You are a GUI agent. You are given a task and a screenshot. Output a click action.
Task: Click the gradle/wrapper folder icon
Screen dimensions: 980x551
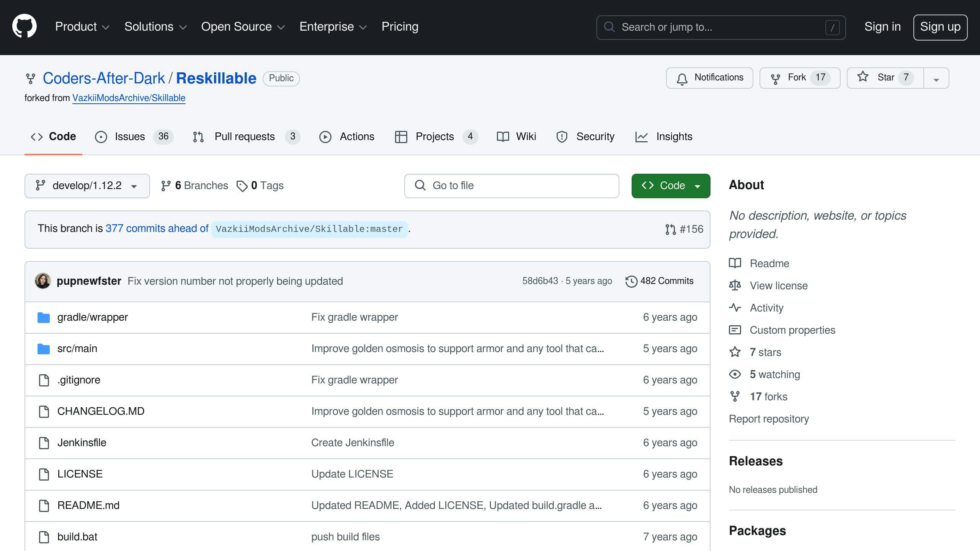click(x=44, y=317)
